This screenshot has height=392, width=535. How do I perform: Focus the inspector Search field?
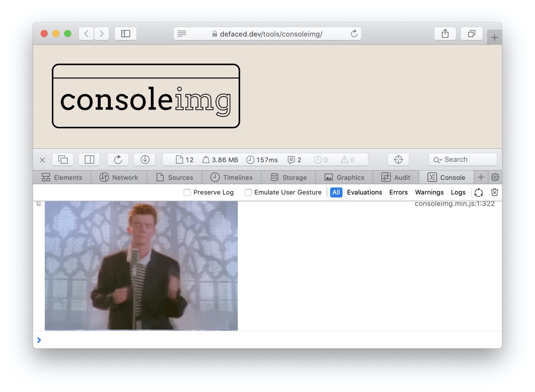click(463, 160)
